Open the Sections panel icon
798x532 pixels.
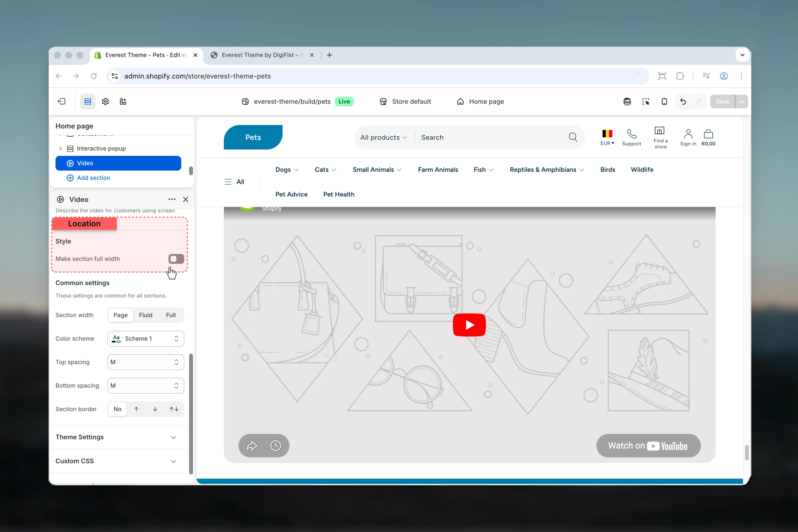[x=88, y=101]
